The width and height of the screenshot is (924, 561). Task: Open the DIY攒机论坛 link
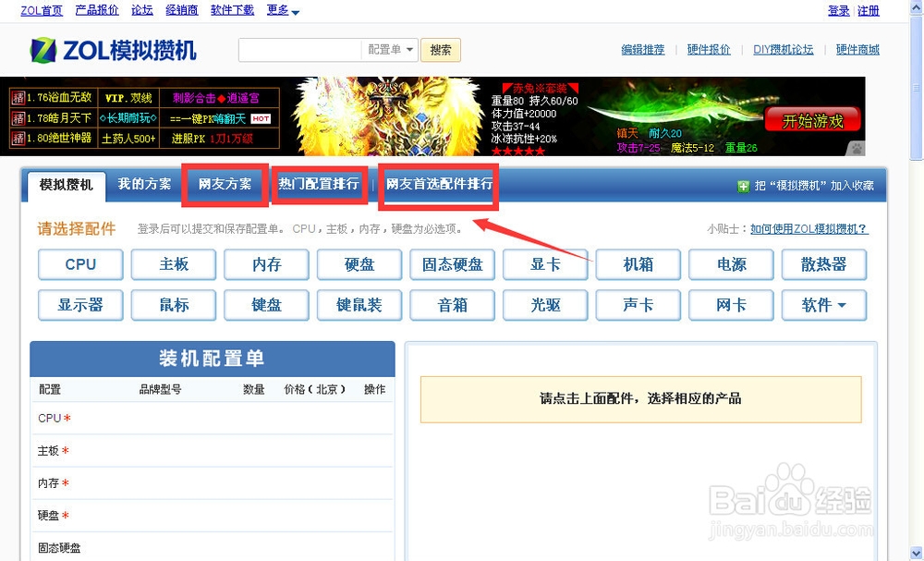[784, 50]
